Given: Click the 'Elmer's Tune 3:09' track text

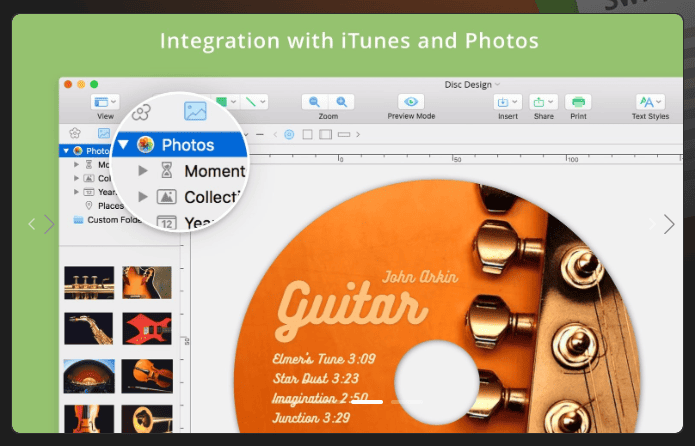Looking at the screenshot, I should click(x=324, y=358).
